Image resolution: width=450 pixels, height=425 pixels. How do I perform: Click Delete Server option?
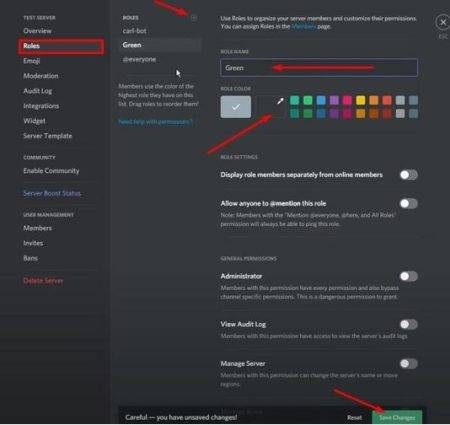coord(43,281)
